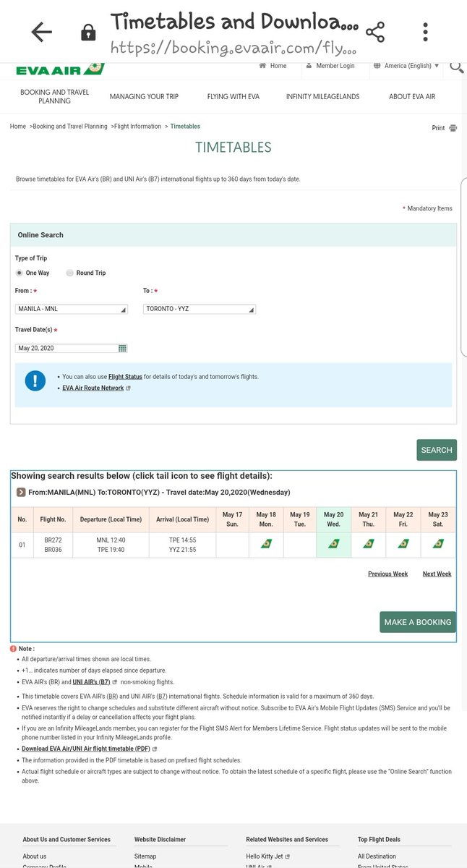Click Download EVA Air/UNI Air flight timetable (PDF)
Viewport: 467px width, 868px height.
(x=86, y=749)
